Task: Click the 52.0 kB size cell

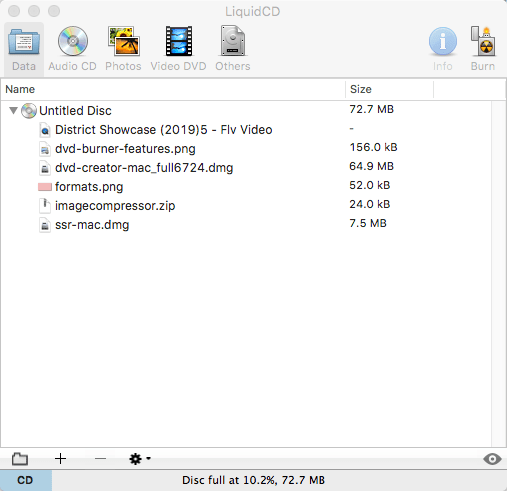Action: pyautogui.click(x=370, y=185)
